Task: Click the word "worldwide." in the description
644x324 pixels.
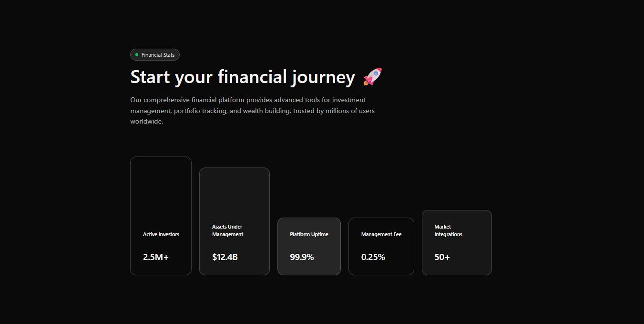Action: (147, 121)
